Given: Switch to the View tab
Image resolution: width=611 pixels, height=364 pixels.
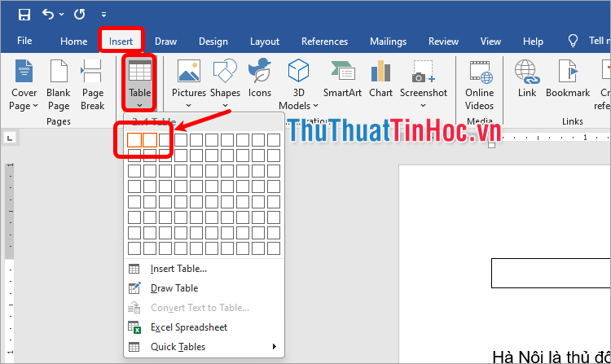Looking at the screenshot, I should (490, 42).
